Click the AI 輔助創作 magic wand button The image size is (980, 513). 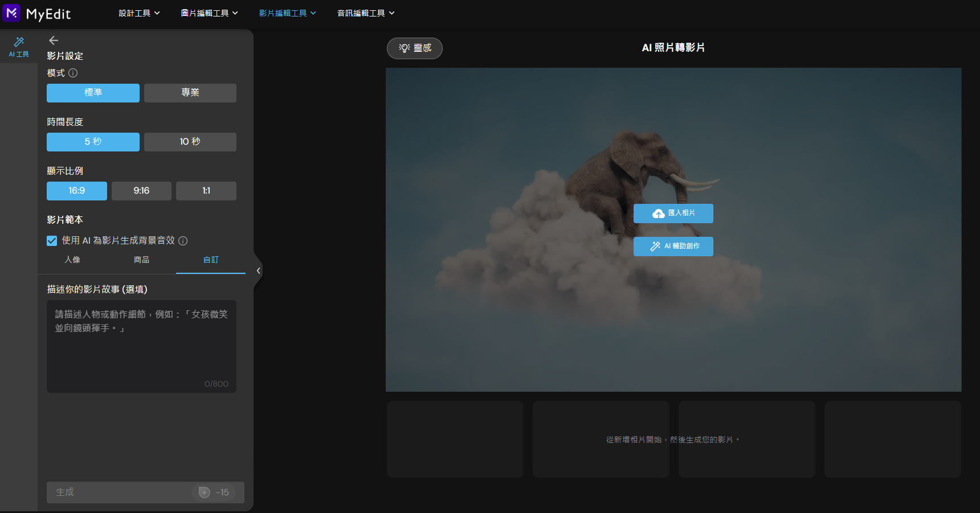click(673, 247)
